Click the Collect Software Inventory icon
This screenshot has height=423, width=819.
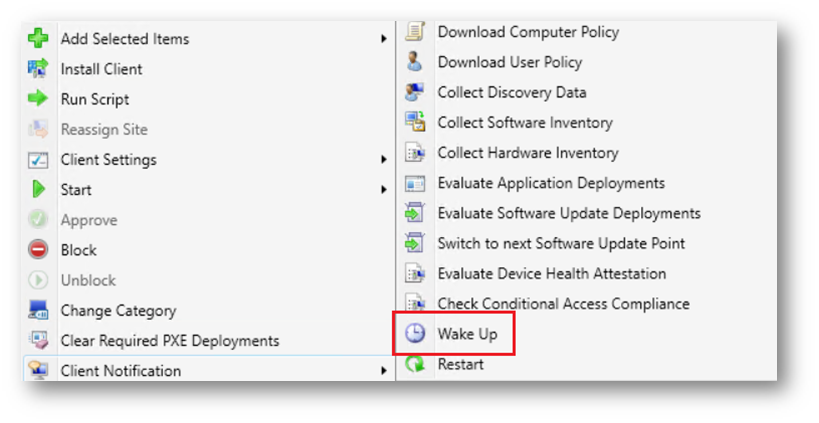tap(415, 122)
